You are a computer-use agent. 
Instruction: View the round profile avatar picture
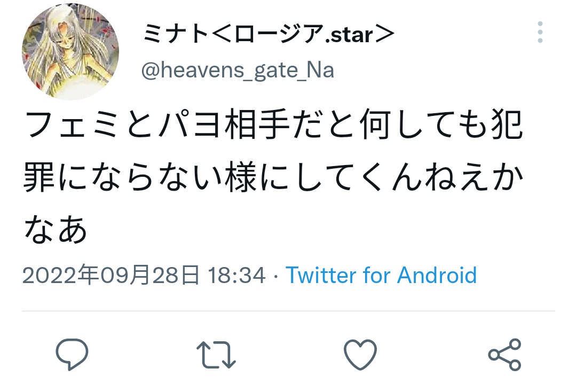pyautogui.click(x=70, y=51)
